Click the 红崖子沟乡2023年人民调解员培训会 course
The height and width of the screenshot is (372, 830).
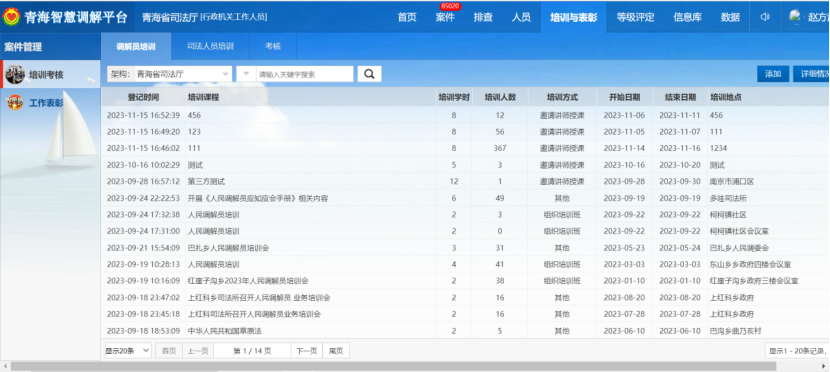pyautogui.click(x=248, y=280)
